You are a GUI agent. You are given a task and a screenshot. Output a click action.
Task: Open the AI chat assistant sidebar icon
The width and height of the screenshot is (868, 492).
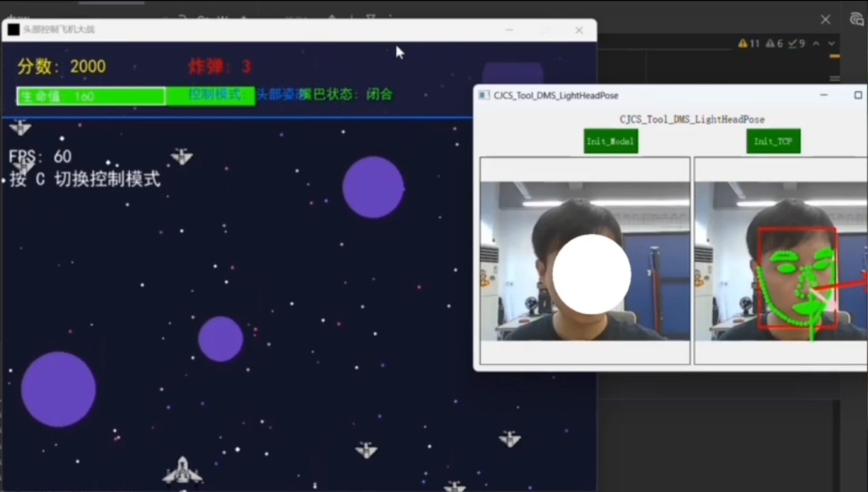pyautogui.click(x=856, y=20)
